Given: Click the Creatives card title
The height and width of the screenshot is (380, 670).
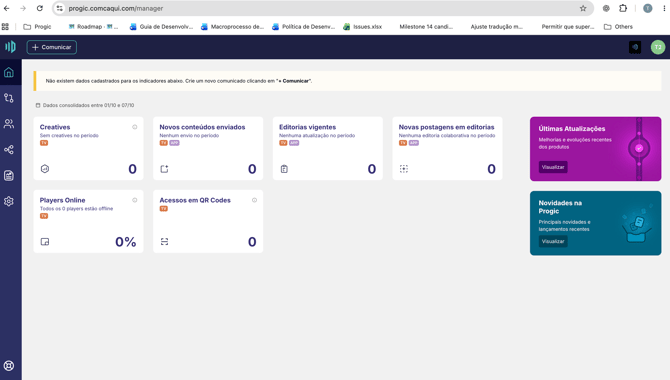Looking at the screenshot, I should (55, 127).
